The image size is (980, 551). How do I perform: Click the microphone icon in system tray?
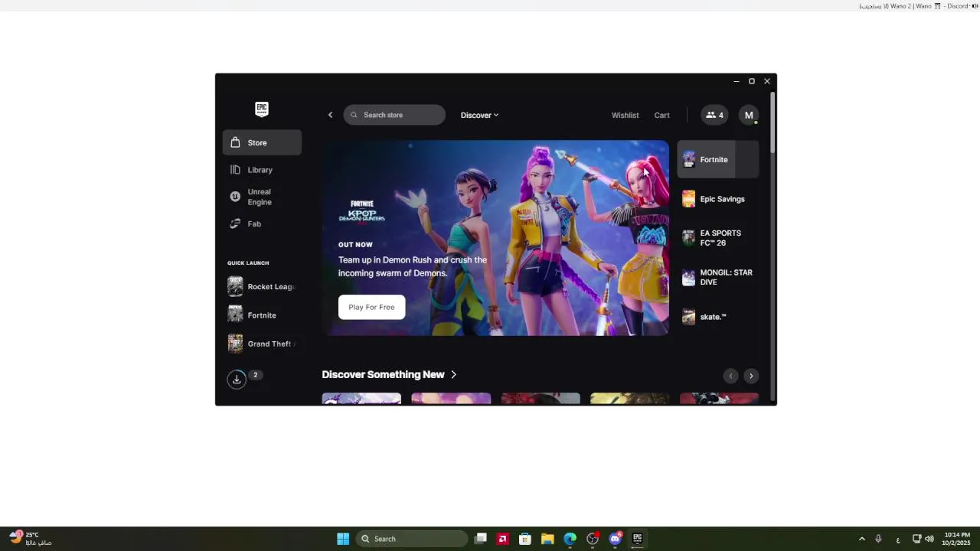tap(879, 539)
